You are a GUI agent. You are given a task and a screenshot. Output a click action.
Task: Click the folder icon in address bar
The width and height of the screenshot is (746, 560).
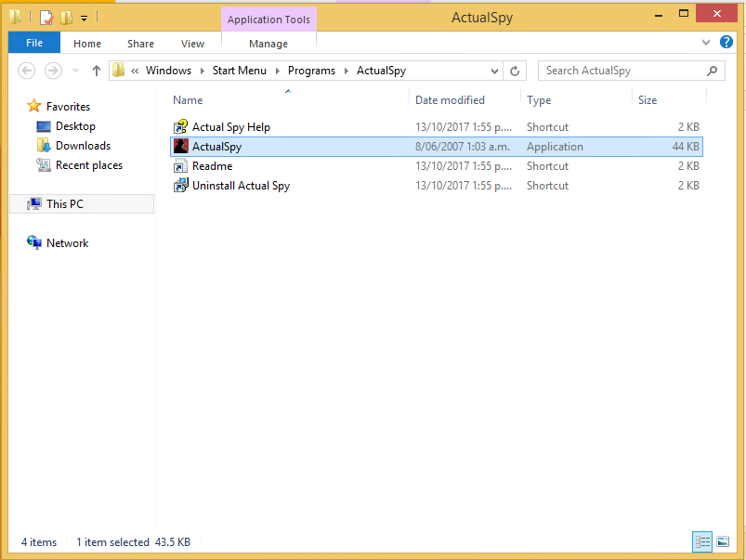click(119, 71)
